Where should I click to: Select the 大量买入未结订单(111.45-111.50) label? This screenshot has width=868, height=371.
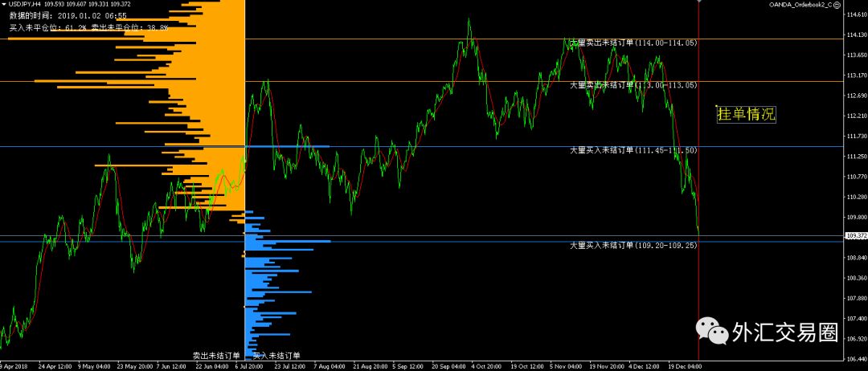pyautogui.click(x=634, y=150)
